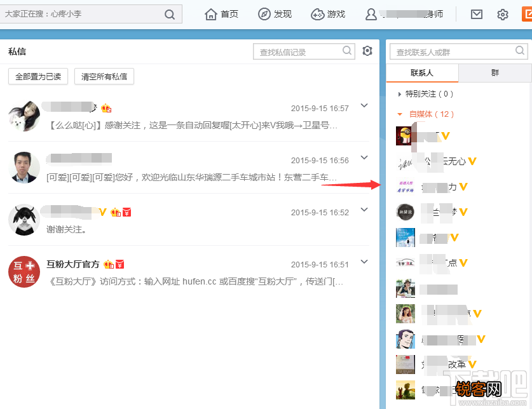This screenshot has height=409, width=532.
Task: Click the orange compose post icon
Action: coord(527,14)
